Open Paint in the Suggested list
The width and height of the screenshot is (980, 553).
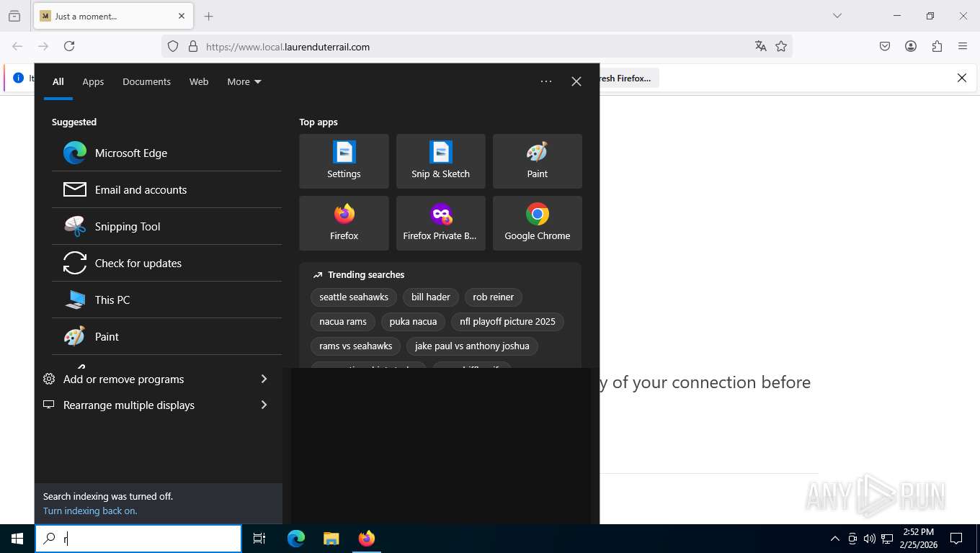[x=166, y=336]
